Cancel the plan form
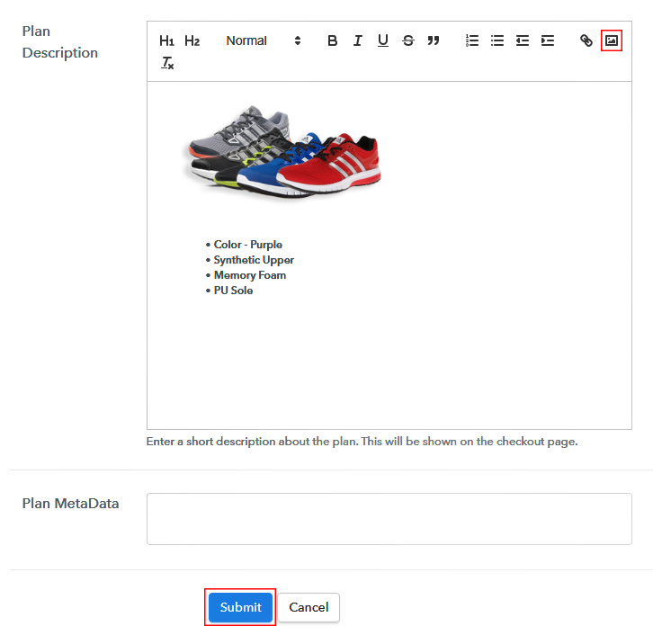Screen dimensions: 653x644 (x=309, y=607)
